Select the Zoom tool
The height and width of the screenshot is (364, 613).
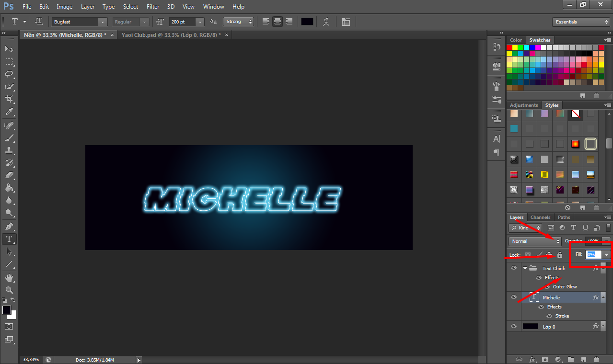tap(9, 290)
